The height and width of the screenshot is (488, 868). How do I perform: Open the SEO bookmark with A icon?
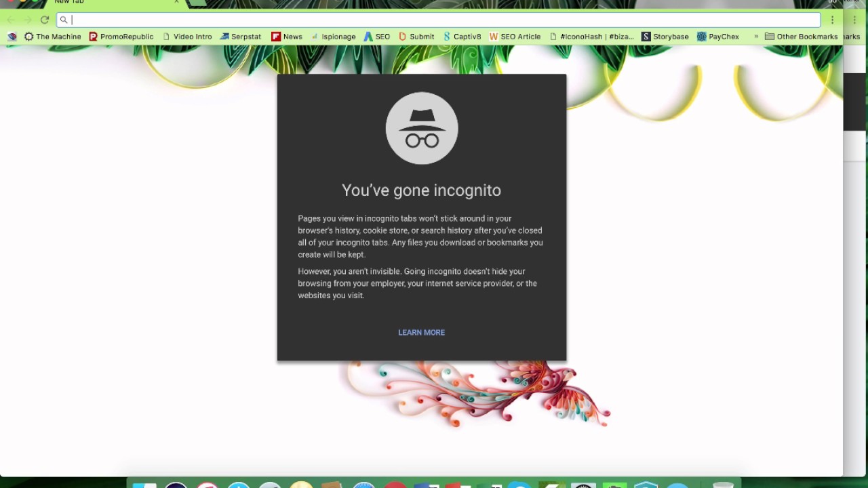click(377, 37)
